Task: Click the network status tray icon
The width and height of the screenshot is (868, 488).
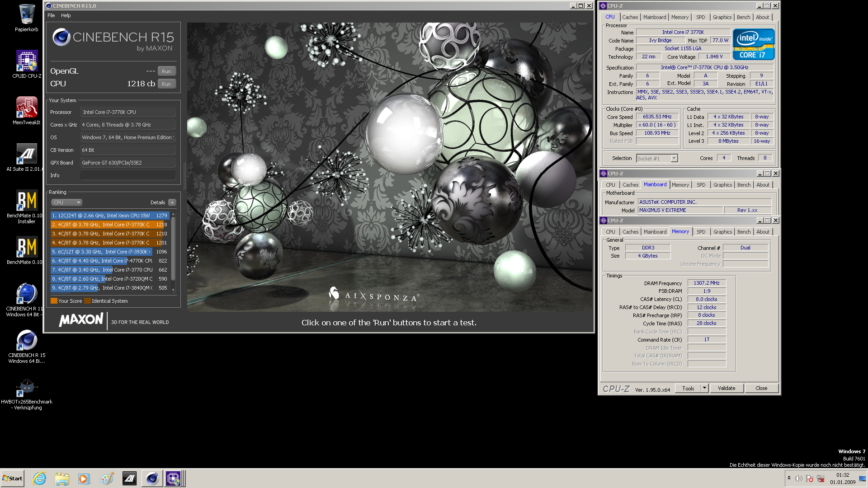Action: coord(821,479)
